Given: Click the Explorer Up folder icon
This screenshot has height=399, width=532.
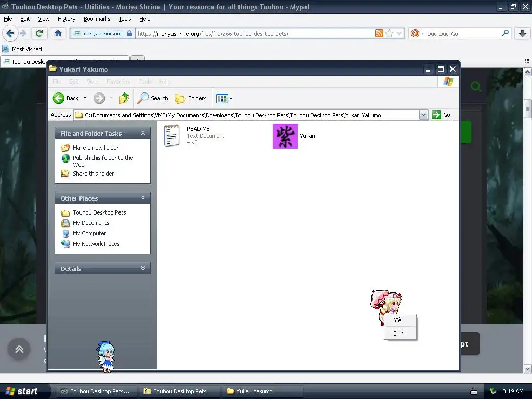Looking at the screenshot, I should point(124,98).
